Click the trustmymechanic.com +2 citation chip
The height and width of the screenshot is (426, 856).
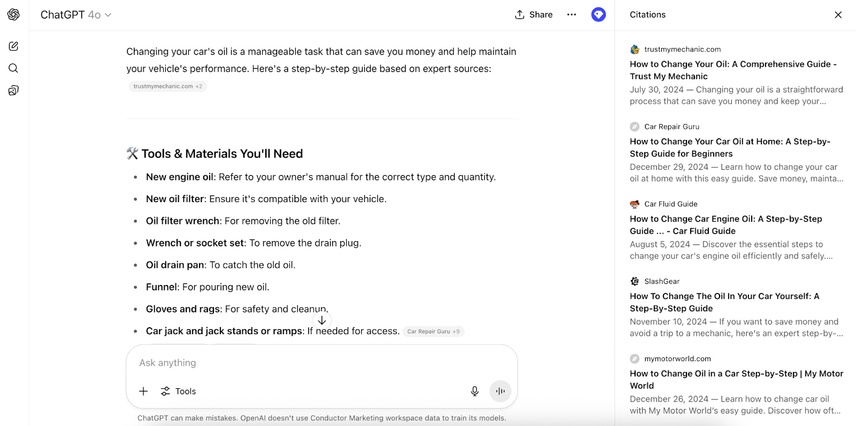(x=168, y=86)
